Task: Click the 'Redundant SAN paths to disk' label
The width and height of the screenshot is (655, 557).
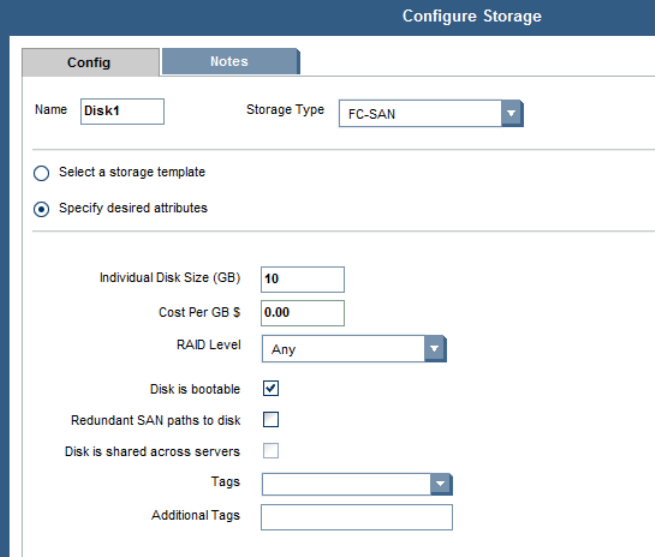Action: (156, 420)
